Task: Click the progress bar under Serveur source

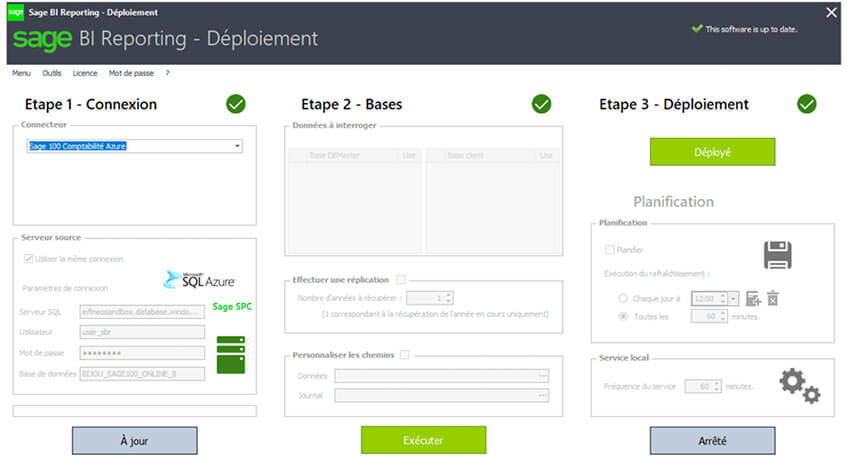Action: (135, 411)
